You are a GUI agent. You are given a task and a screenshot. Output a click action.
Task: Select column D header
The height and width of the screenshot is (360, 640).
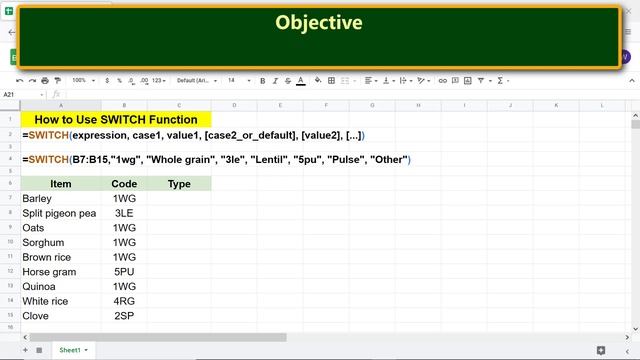click(234, 105)
